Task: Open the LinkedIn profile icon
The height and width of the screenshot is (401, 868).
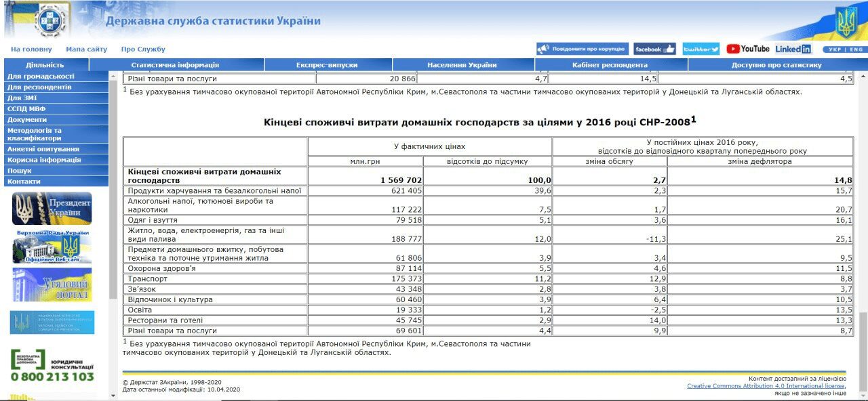Action: point(793,49)
